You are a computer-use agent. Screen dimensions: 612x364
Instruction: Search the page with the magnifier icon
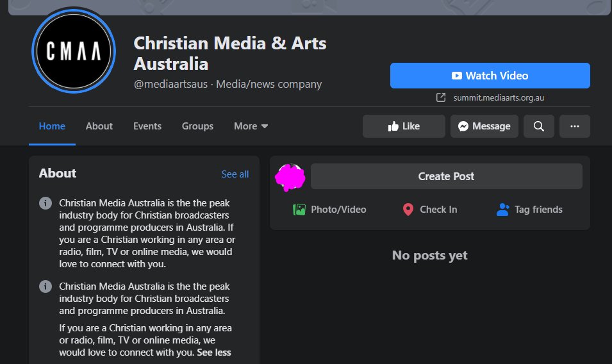coord(538,126)
